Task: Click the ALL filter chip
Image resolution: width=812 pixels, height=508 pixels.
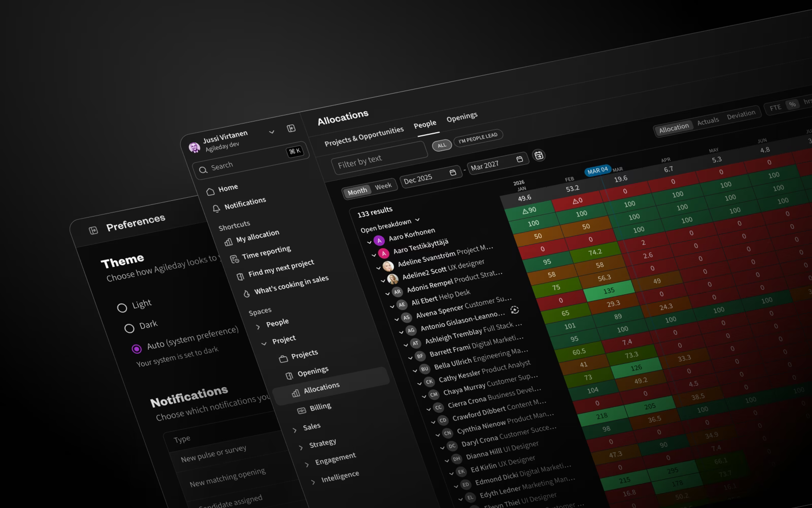Action: (442, 145)
